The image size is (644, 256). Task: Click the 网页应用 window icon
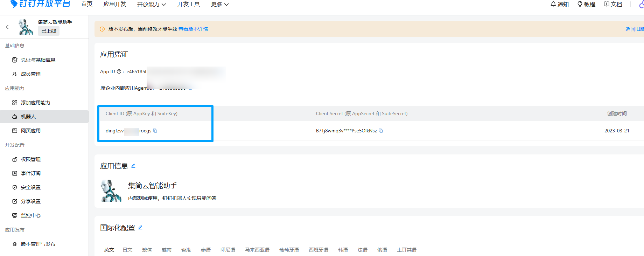point(15,131)
